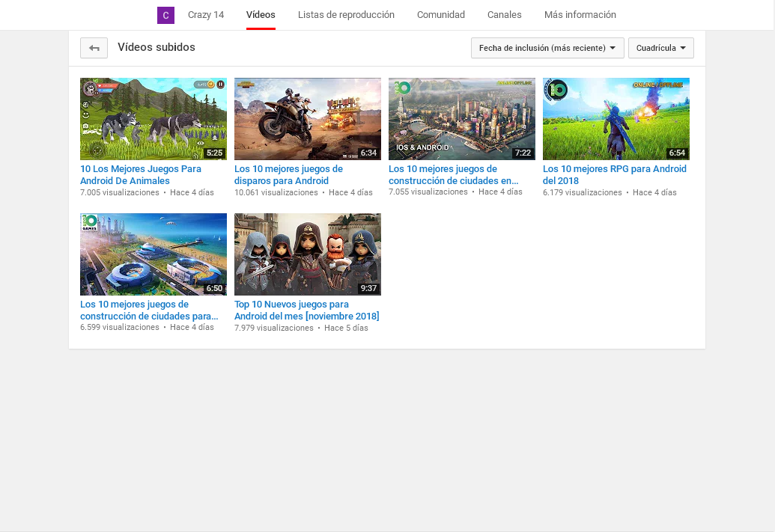Image resolution: width=775 pixels, height=532 pixels.
Task: Click the 6.179 visualizaciones text
Action: pos(583,192)
